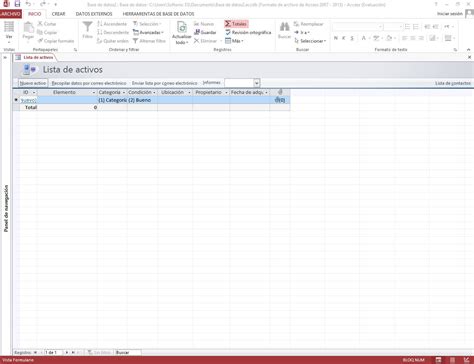This screenshot has height=364, width=474.
Task: Open the font color picker
Action: pos(366,38)
